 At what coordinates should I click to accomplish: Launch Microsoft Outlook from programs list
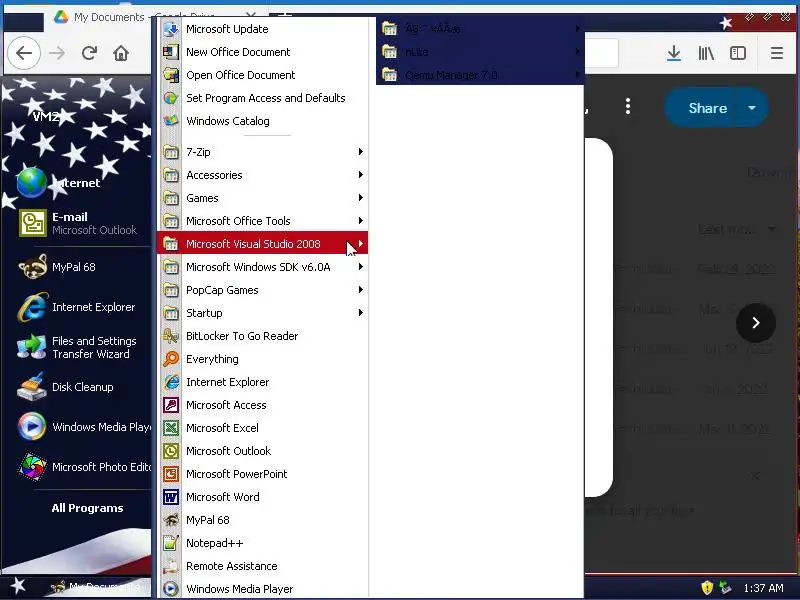click(262, 451)
